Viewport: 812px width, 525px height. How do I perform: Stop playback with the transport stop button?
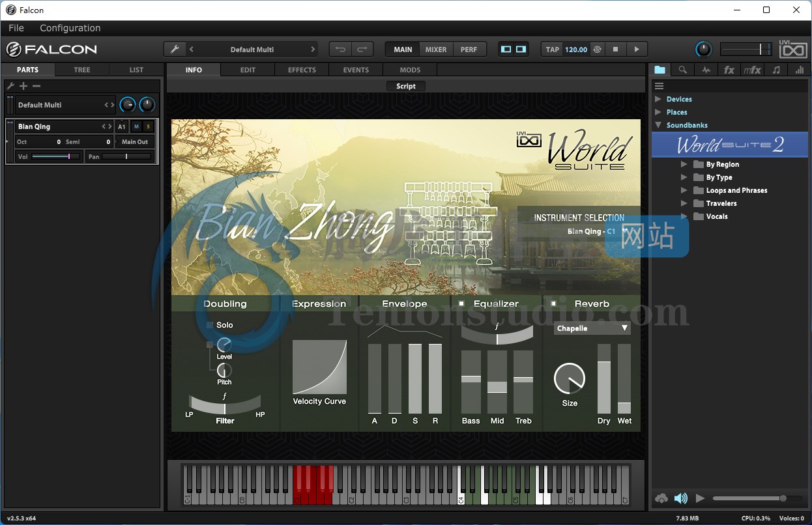click(x=615, y=50)
